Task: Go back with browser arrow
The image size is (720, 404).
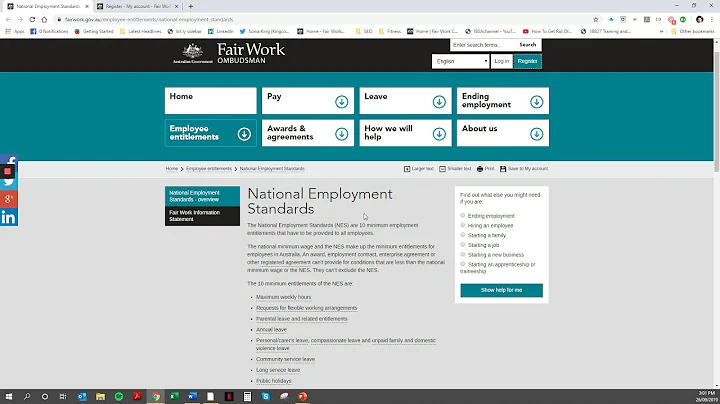Action: tap(8, 19)
